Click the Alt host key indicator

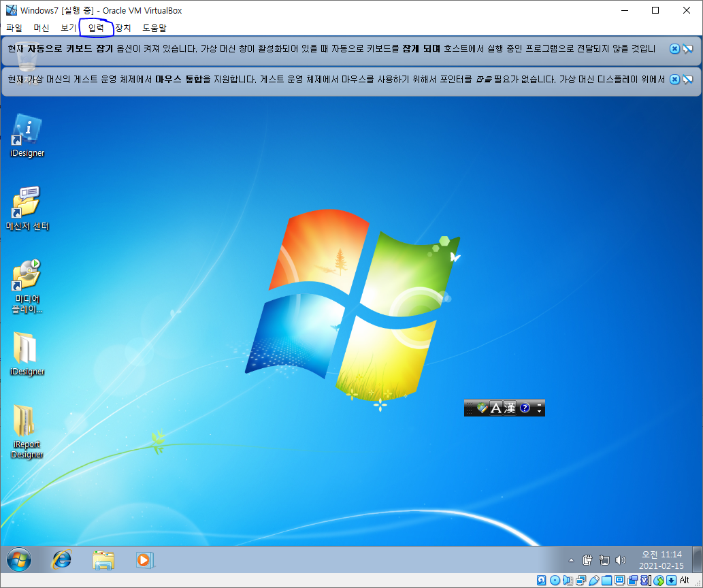(x=684, y=581)
